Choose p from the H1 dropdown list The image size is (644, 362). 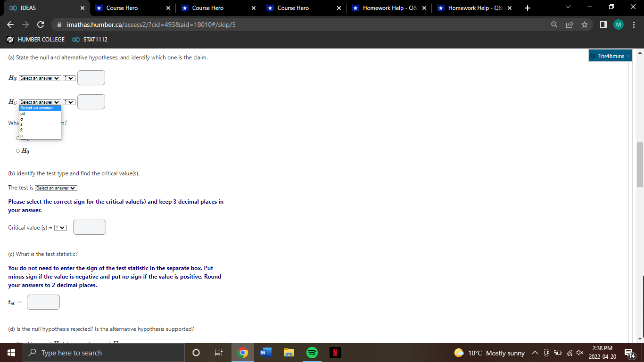40,136
